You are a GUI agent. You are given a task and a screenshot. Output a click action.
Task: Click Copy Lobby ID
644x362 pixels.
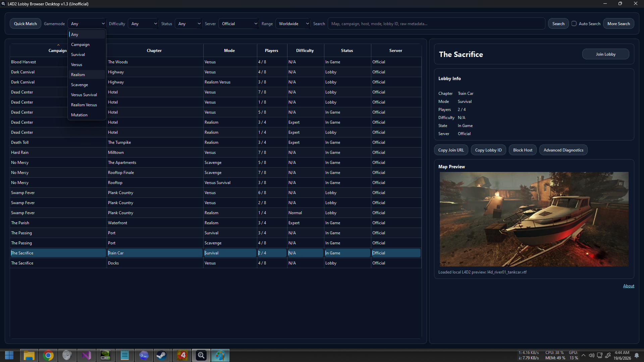pyautogui.click(x=488, y=150)
